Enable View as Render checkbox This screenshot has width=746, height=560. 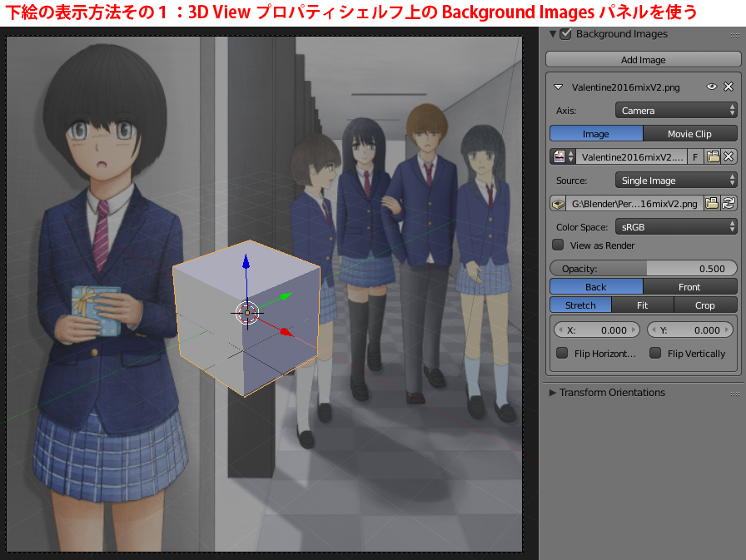coord(558,245)
